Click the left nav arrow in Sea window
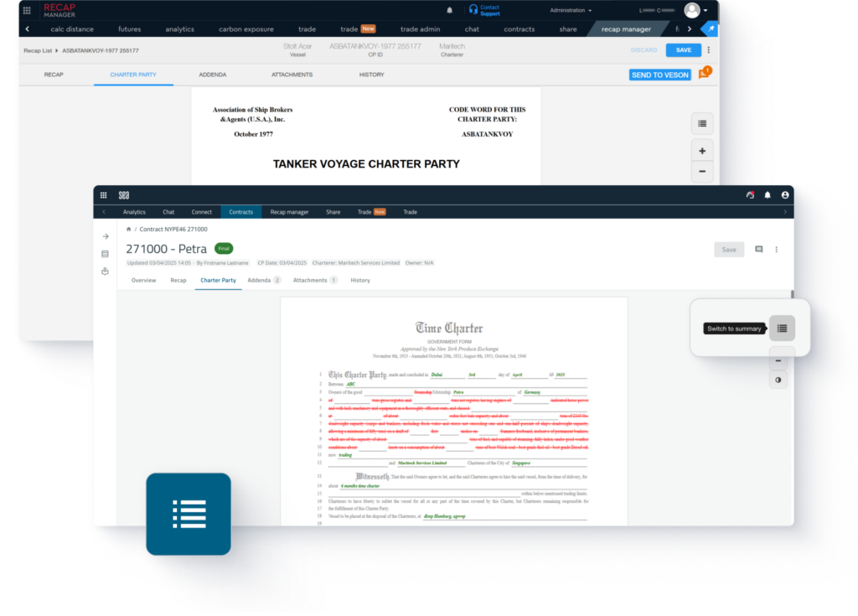The height and width of the screenshot is (616, 858). click(x=104, y=212)
